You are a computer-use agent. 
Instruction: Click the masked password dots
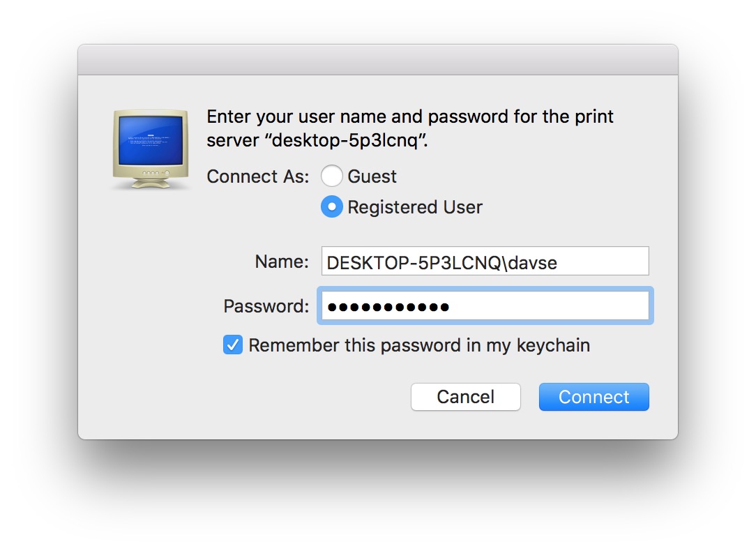tap(388, 307)
